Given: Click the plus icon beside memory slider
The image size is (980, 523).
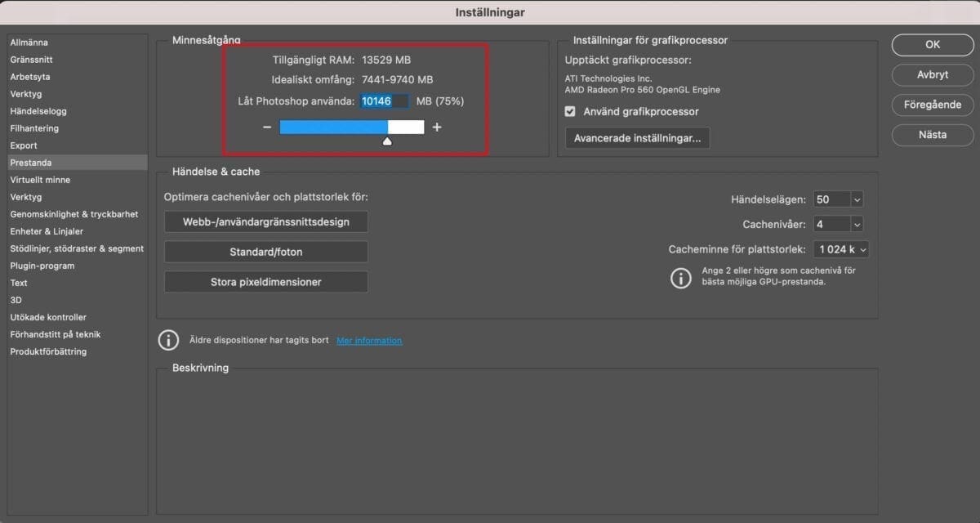Looking at the screenshot, I should click(x=437, y=127).
